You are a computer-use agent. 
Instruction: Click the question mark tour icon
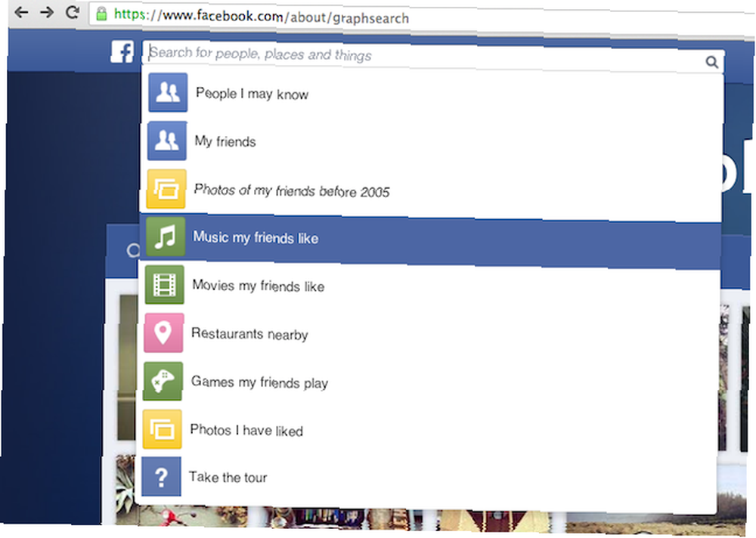coord(162,476)
